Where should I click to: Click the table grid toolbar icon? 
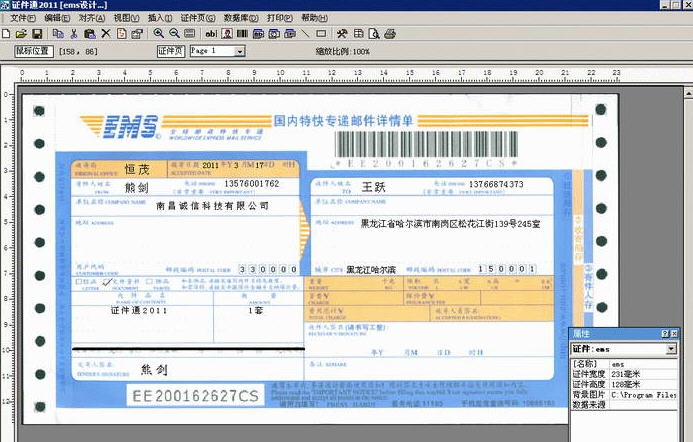(358, 34)
